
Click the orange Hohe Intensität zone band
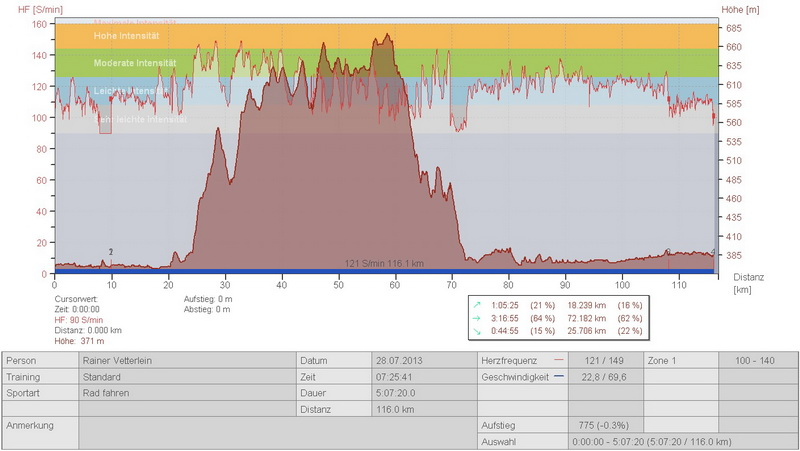(x=400, y=36)
